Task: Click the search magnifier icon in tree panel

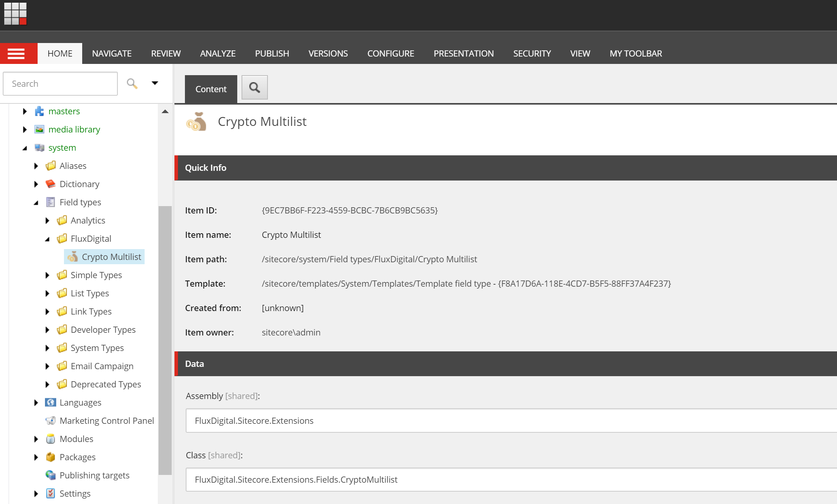Action: coord(132,83)
